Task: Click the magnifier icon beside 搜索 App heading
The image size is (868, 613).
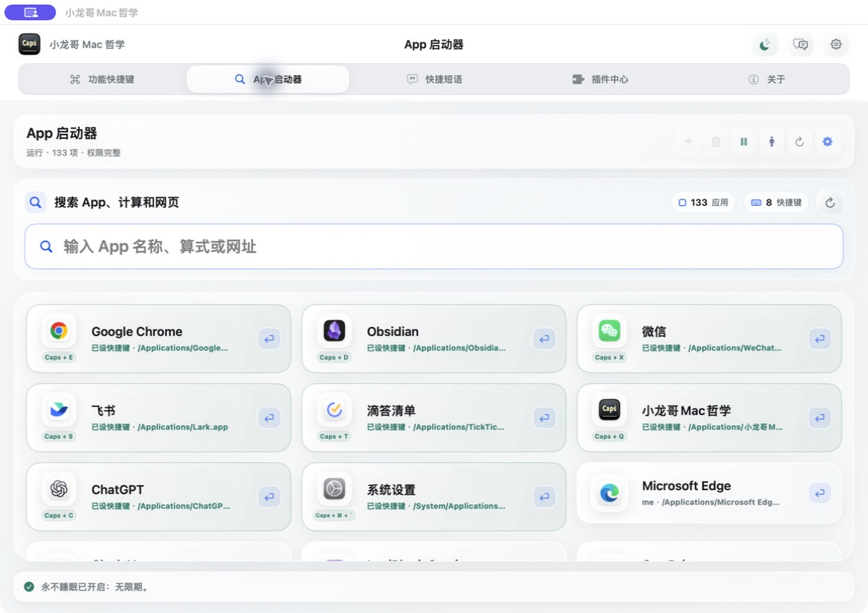Action: (35, 203)
